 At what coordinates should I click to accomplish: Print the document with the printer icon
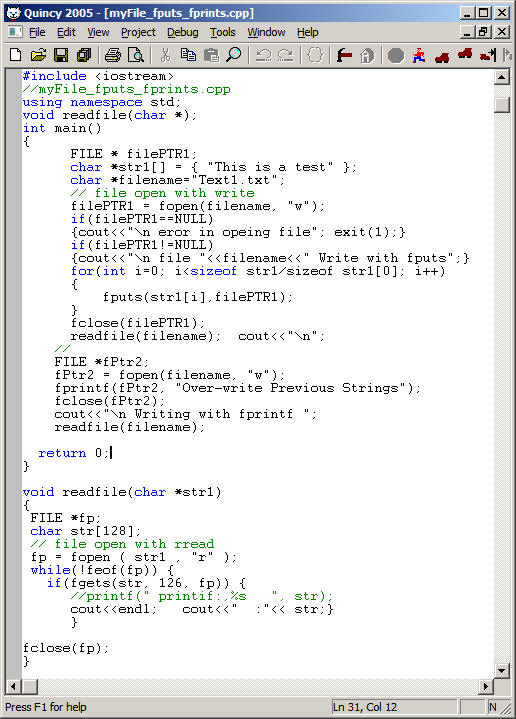113,55
